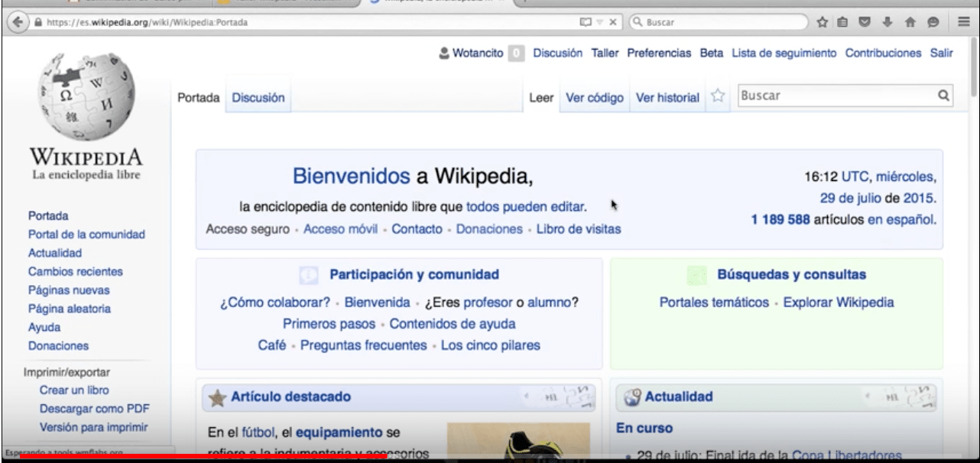
Task: Click the Wikipedia globe logo
Action: 84,96
